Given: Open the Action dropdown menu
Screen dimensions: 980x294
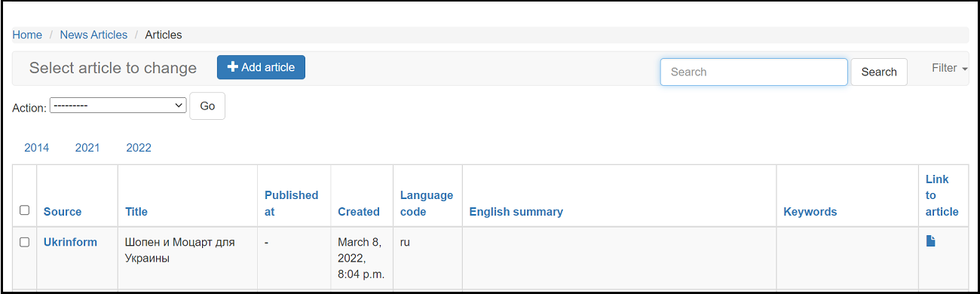Looking at the screenshot, I should pos(118,106).
